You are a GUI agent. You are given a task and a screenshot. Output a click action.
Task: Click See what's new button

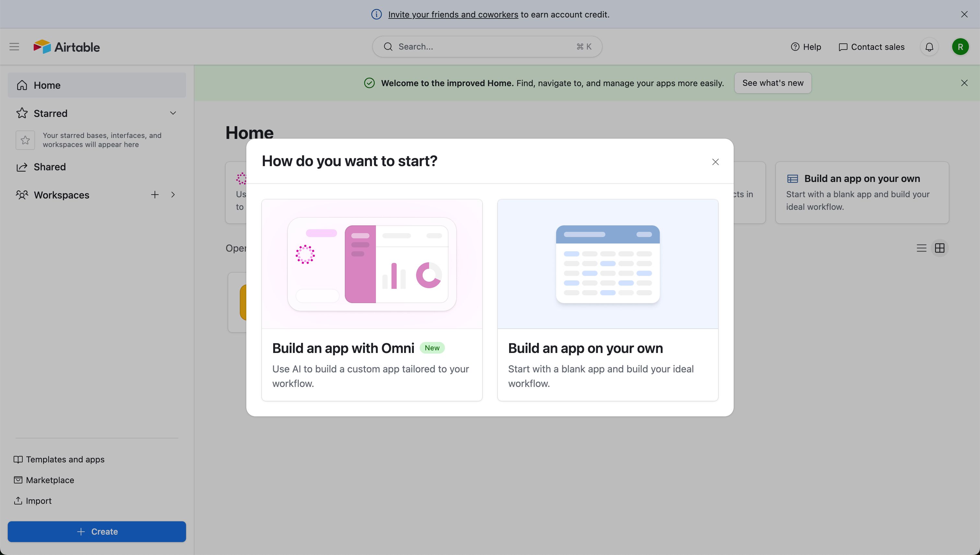click(x=773, y=83)
